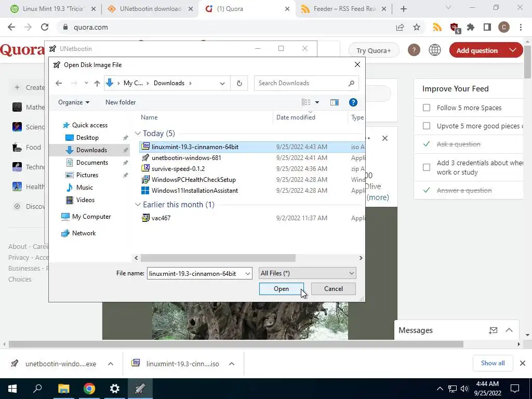Open new message compose icon

click(493, 330)
